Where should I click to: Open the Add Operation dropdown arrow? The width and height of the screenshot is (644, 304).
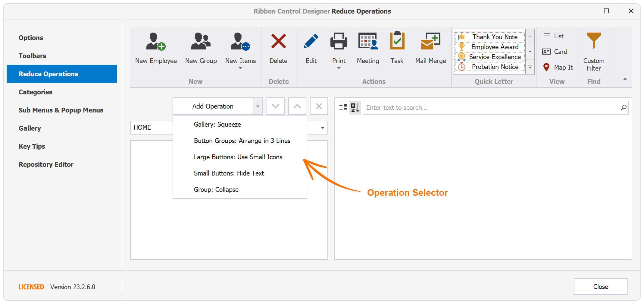point(258,106)
